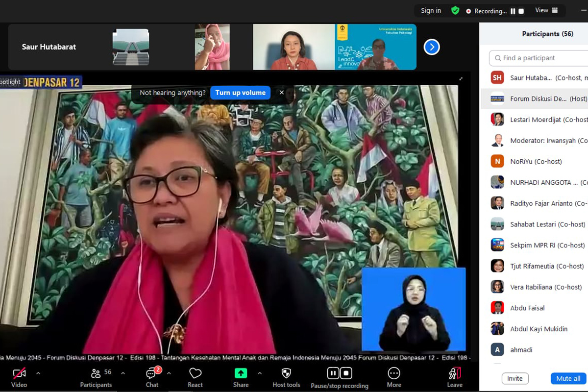Open the Chat options dropdown arrow
The height and width of the screenshot is (392, 588).
point(170,372)
